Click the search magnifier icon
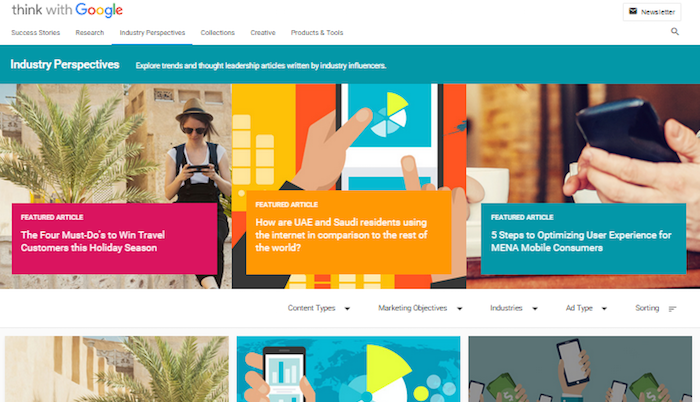Screen dimensions: 700x402 675,31
